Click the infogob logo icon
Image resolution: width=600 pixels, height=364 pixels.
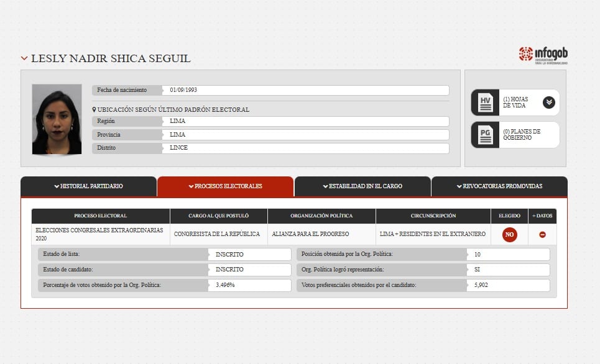[525, 54]
